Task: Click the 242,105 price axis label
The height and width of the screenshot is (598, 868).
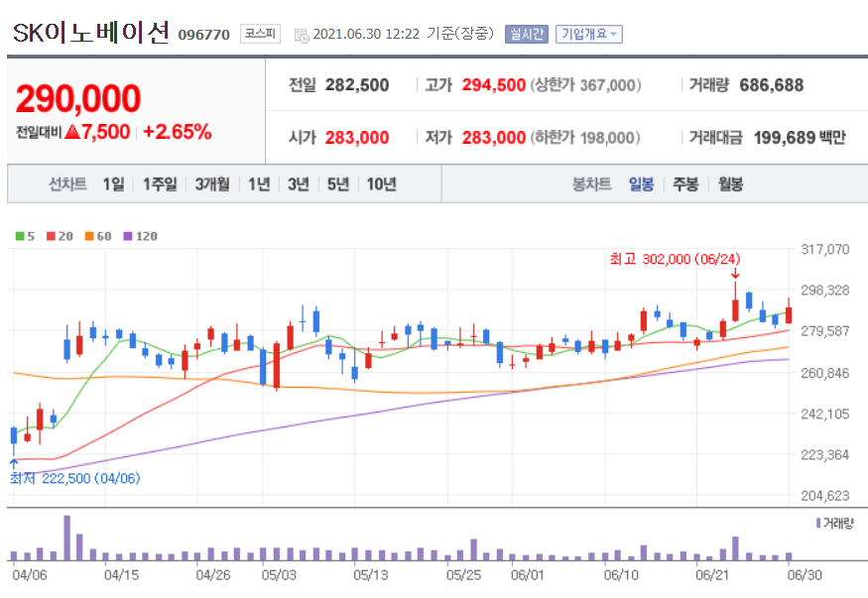Action: (824, 414)
